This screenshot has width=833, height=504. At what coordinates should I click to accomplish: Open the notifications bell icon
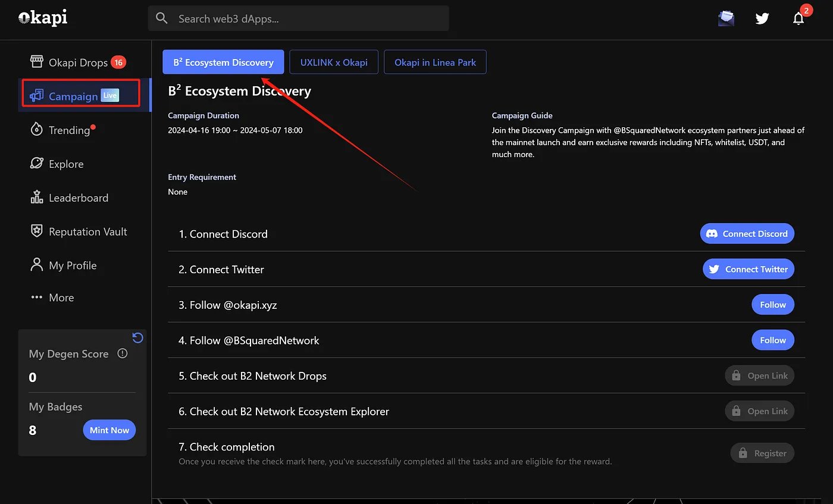pos(798,18)
